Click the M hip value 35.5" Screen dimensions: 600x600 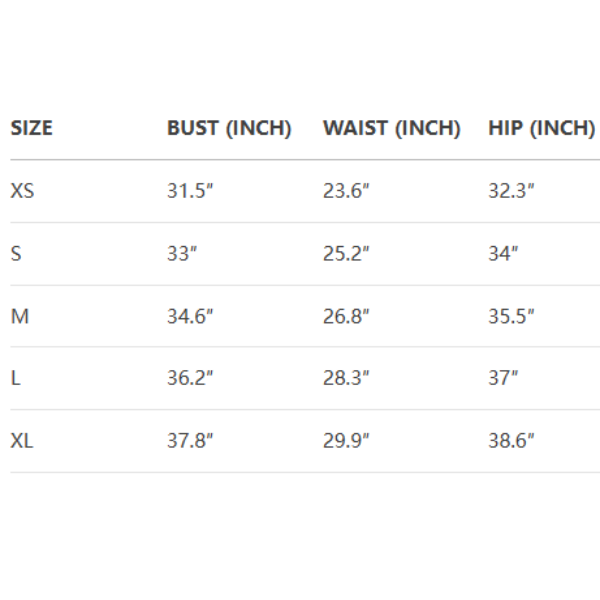tap(511, 316)
